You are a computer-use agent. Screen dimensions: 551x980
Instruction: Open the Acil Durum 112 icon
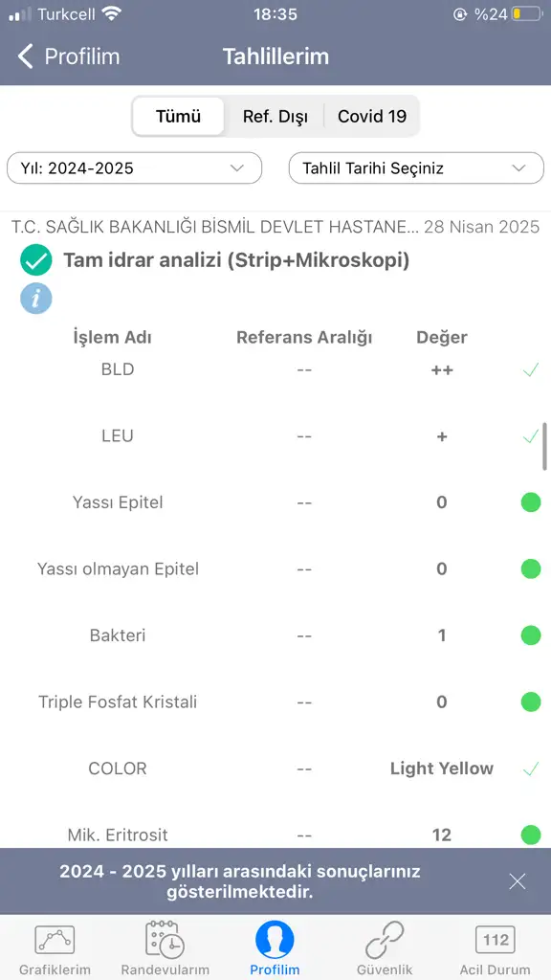coord(496,940)
